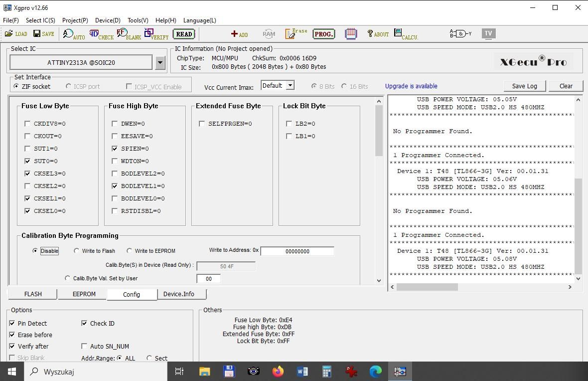This screenshot has height=381, width=588.
Task: Click the chip test icon next to PROG.
Action: 351,34
